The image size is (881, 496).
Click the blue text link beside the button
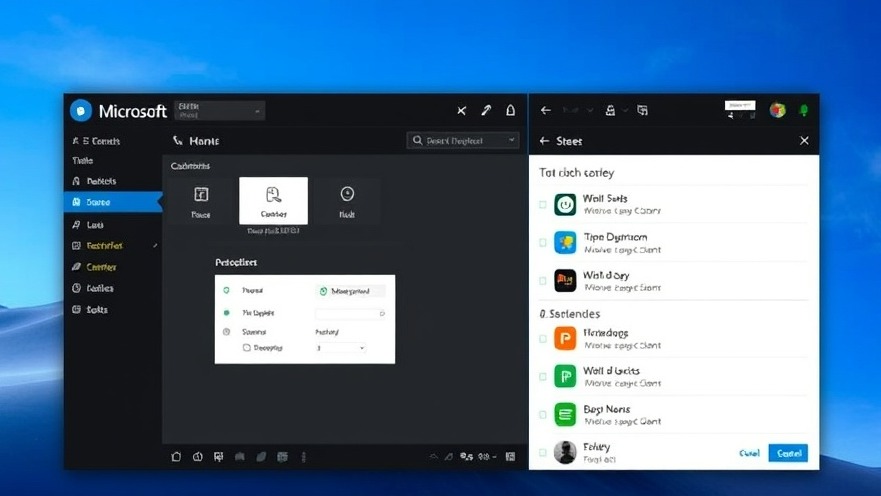pyautogui.click(x=750, y=453)
